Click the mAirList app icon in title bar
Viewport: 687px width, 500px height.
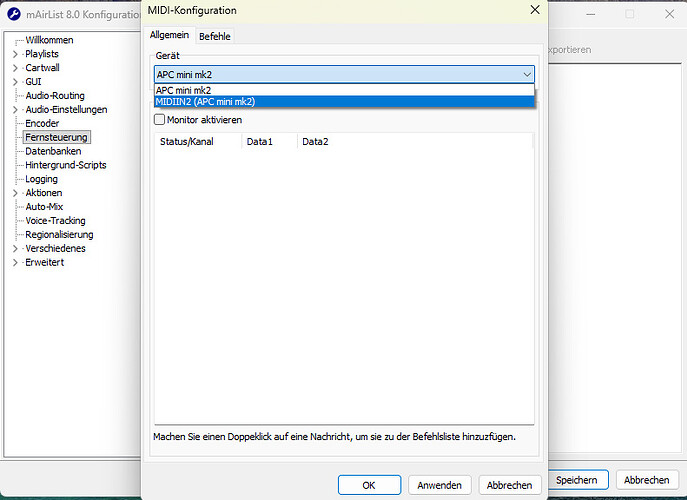(x=15, y=15)
